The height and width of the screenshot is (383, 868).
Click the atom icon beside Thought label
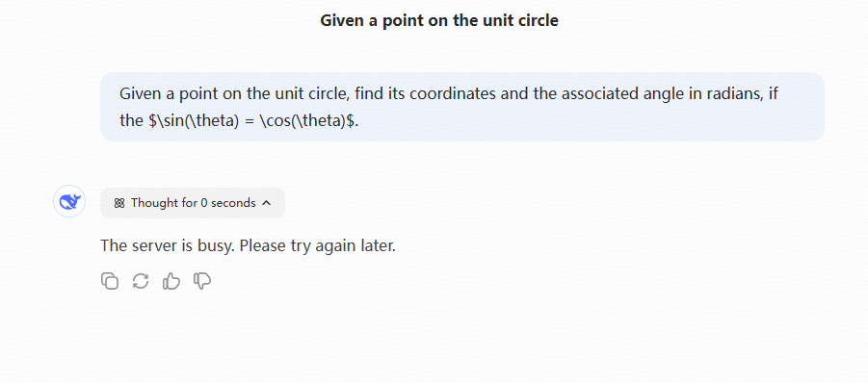(119, 203)
